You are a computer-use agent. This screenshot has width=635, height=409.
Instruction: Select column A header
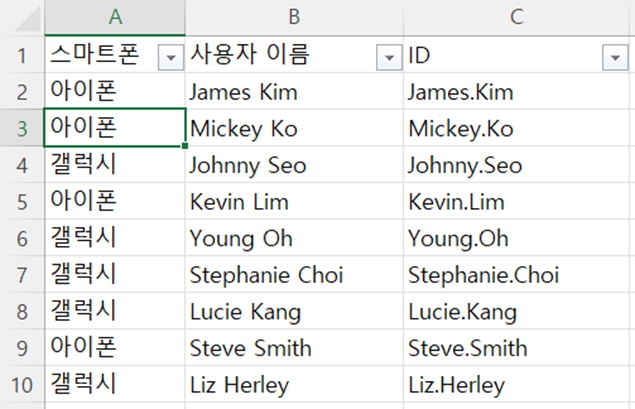(115, 17)
